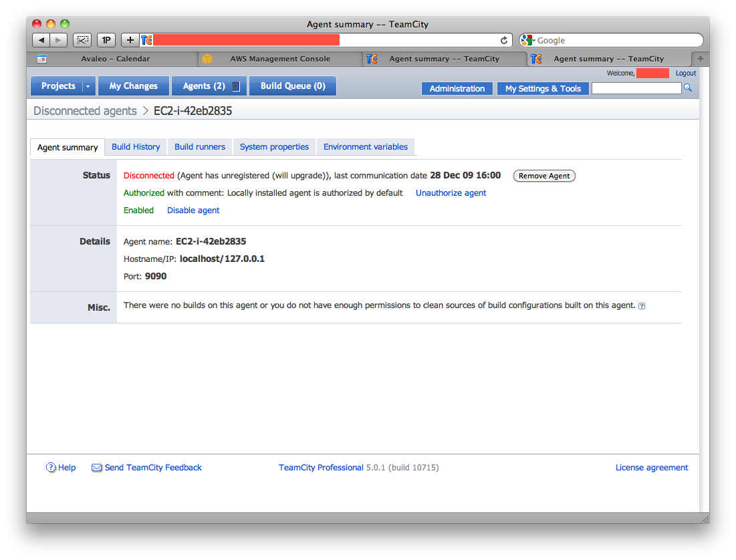Click the reload icon in the address bar
Image resolution: width=736 pixels, height=560 pixels.
(504, 40)
